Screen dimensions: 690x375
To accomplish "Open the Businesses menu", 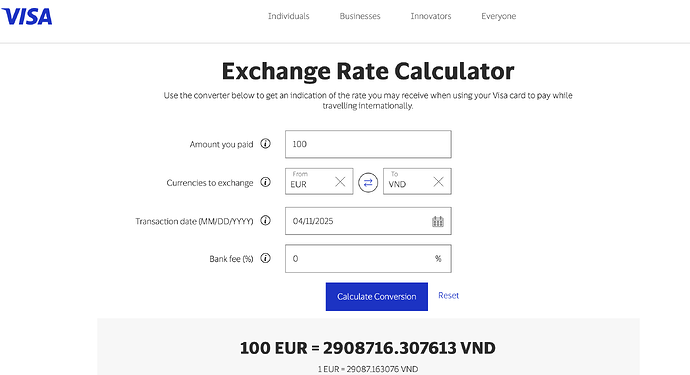I will [x=360, y=16].
